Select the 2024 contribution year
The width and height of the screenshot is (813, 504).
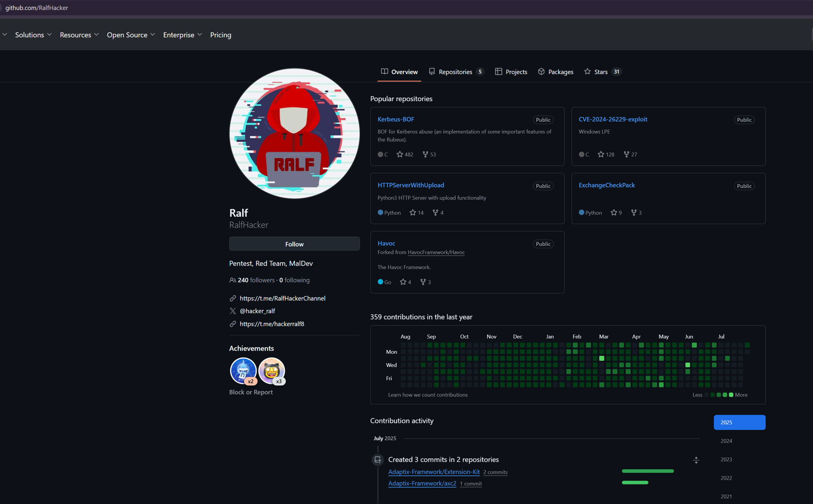point(726,441)
